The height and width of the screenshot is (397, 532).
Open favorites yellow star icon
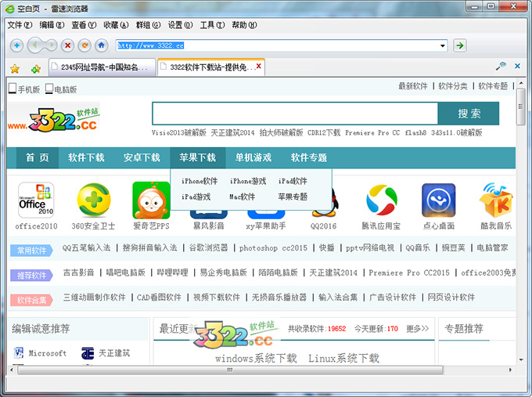(15, 69)
